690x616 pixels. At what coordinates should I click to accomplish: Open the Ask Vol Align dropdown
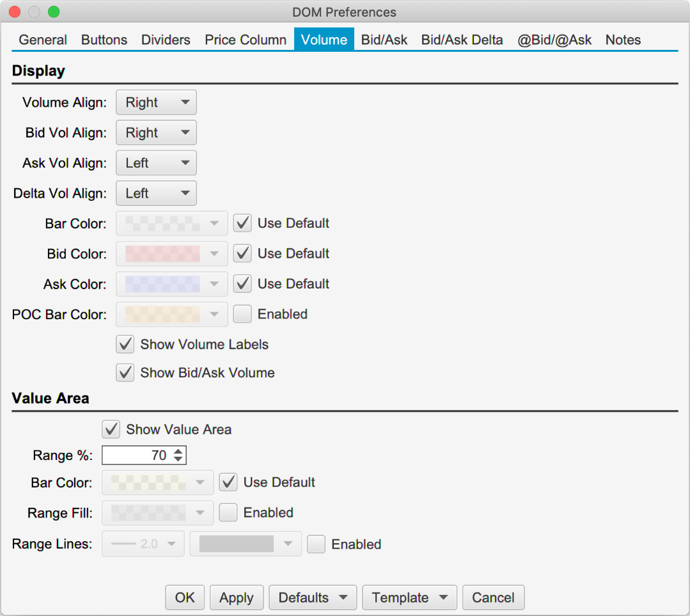[x=156, y=163]
